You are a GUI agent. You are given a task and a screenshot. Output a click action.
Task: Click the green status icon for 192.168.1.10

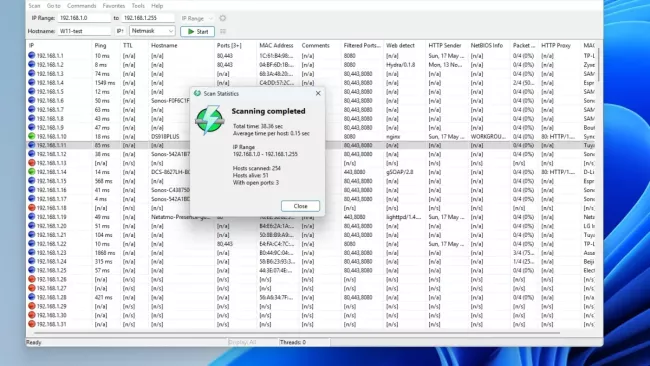pyautogui.click(x=32, y=136)
